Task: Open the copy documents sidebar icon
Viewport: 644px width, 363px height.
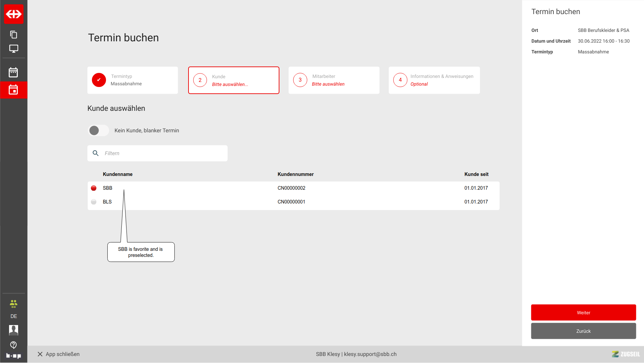Action: (x=13, y=35)
